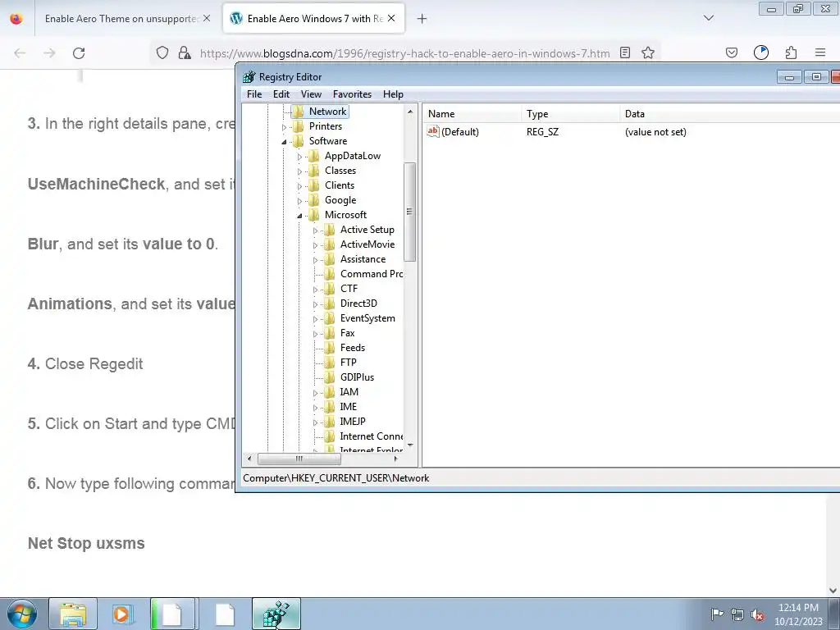Open Firefox extensions puzzle icon
Viewport: 840px width, 630px height.
(x=791, y=52)
